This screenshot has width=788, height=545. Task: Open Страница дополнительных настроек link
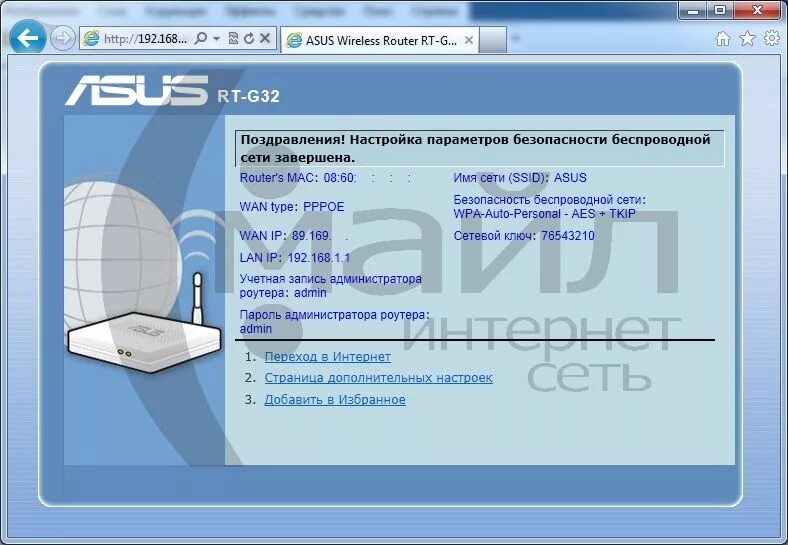378,378
